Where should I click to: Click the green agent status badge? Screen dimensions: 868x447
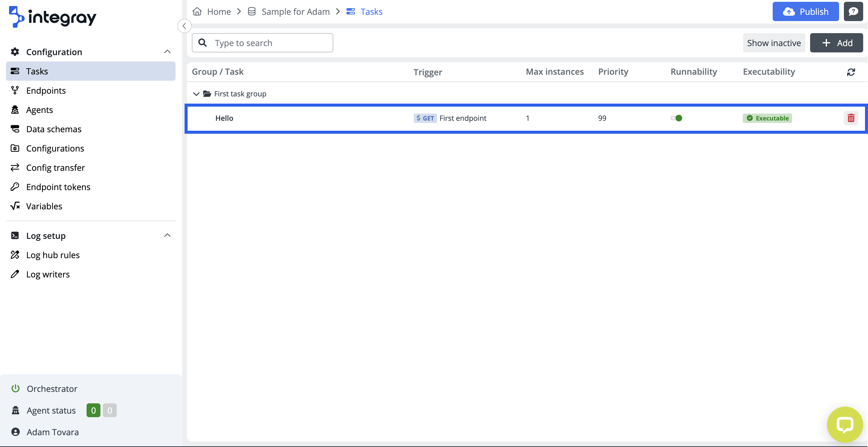pos(93,410)
